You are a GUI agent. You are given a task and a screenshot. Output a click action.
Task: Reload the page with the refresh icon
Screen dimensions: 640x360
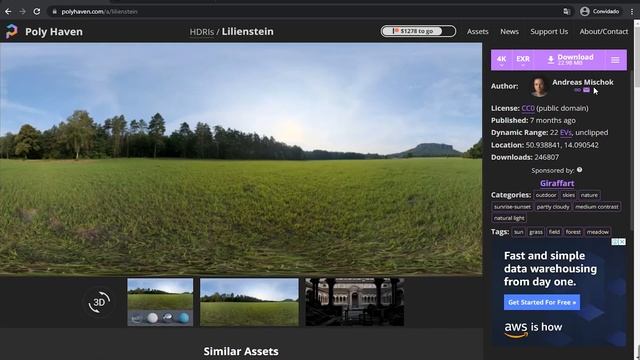(37, 11)
